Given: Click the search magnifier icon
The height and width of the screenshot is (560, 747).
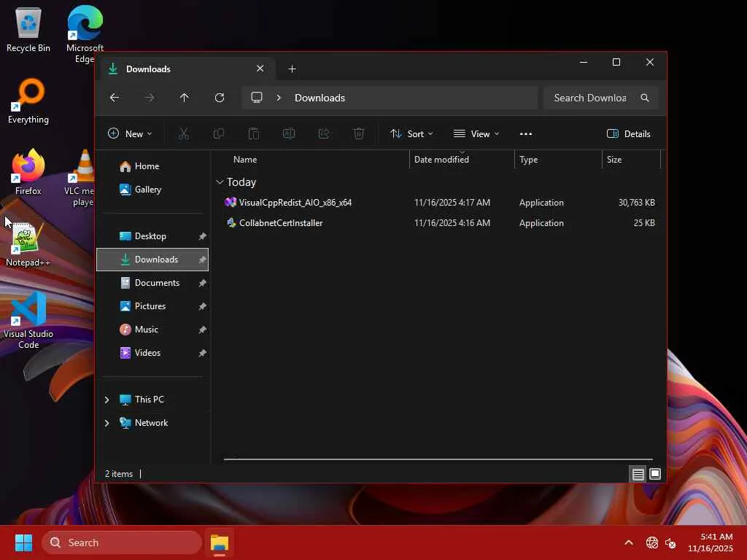Looking at the screenshot, I should pyautogui.click(x=645, y=98).
